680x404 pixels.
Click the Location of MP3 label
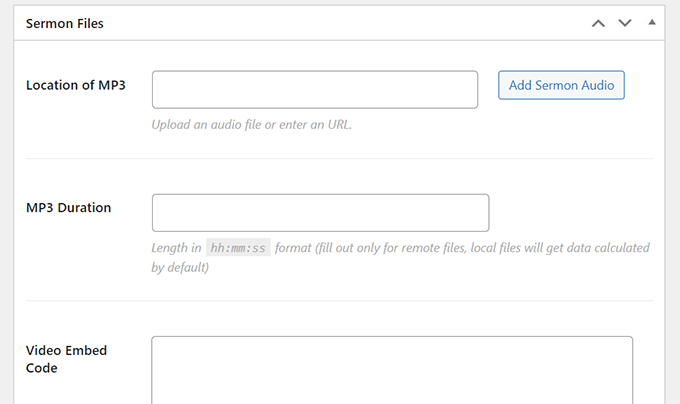click(76, 85)
